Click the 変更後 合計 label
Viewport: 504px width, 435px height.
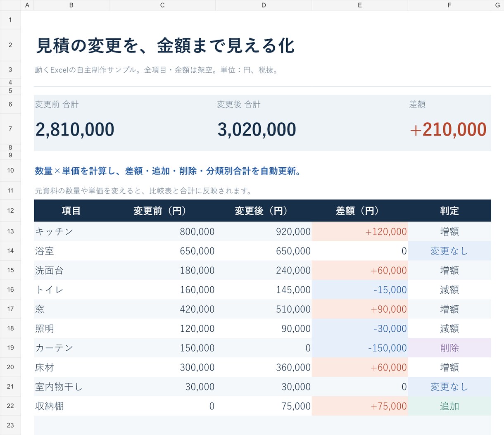(x=239, y=105)
